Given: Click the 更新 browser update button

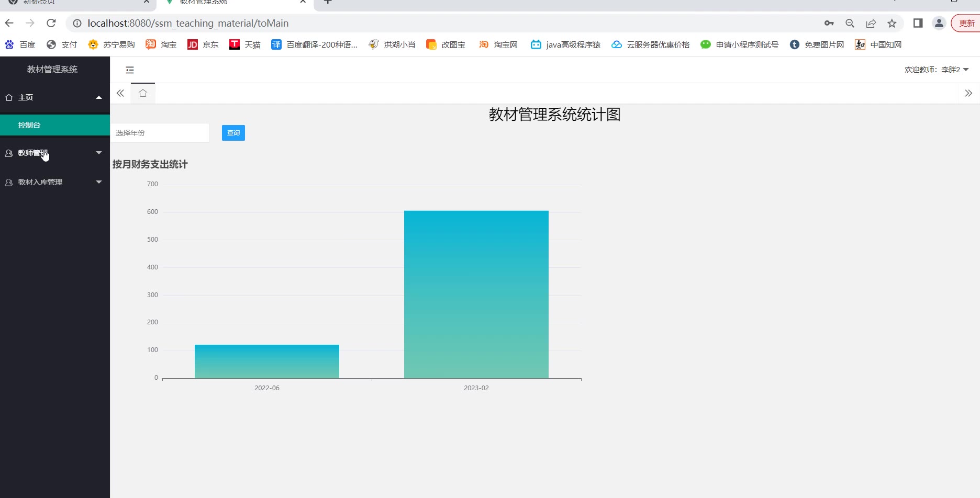Looking at the screenshot, I should click(966, 23).
